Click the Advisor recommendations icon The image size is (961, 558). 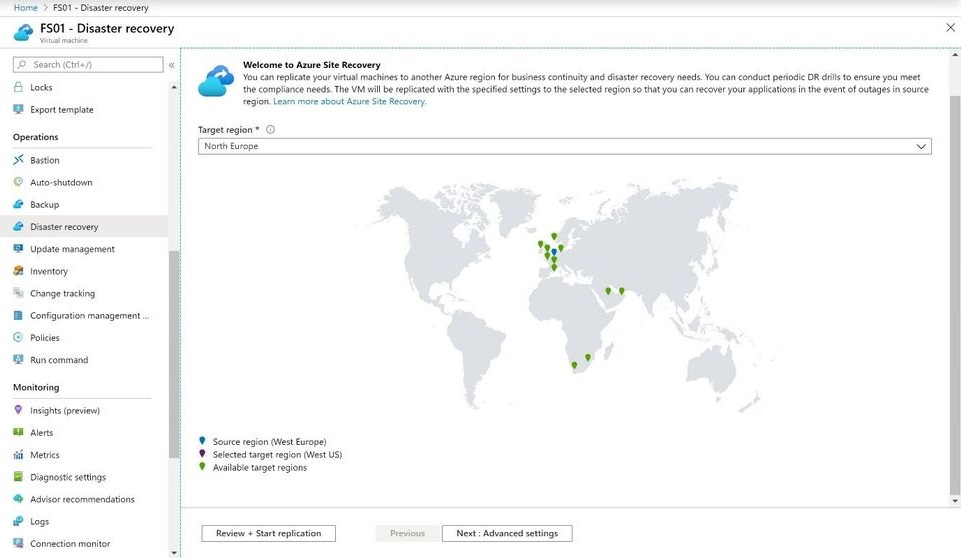click(18, 499)
